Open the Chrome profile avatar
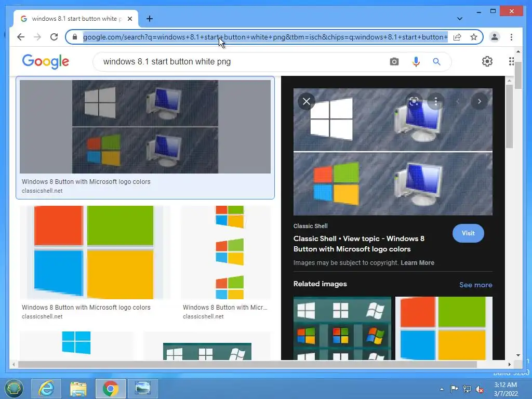Screen dimensions: 532x399 tap(495, 37)
